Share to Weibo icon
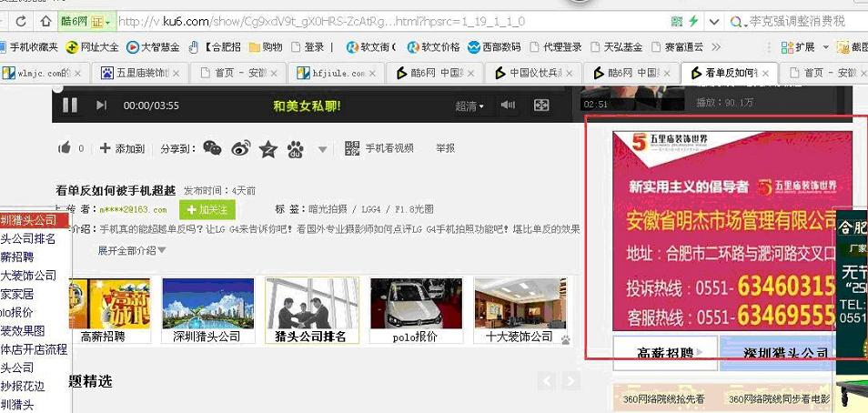Screen dimensions: 868x413 (241, 147)
